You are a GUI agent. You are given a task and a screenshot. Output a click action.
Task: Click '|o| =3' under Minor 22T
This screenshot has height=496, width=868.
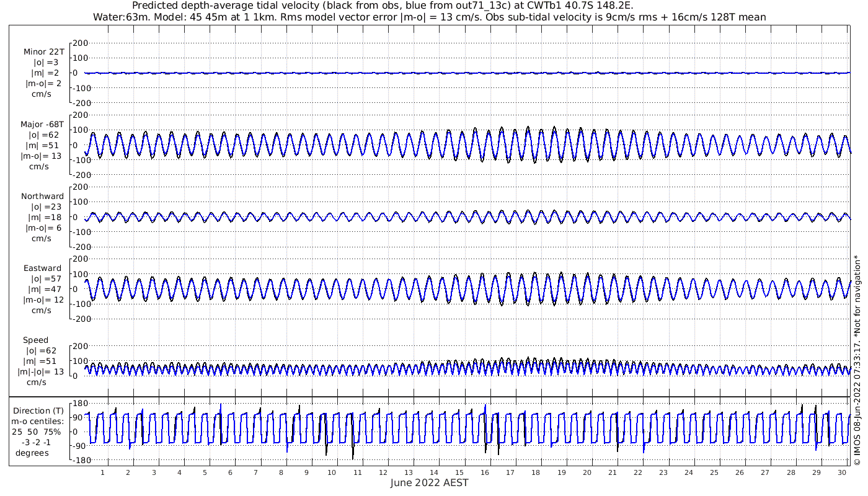(46, 63)
